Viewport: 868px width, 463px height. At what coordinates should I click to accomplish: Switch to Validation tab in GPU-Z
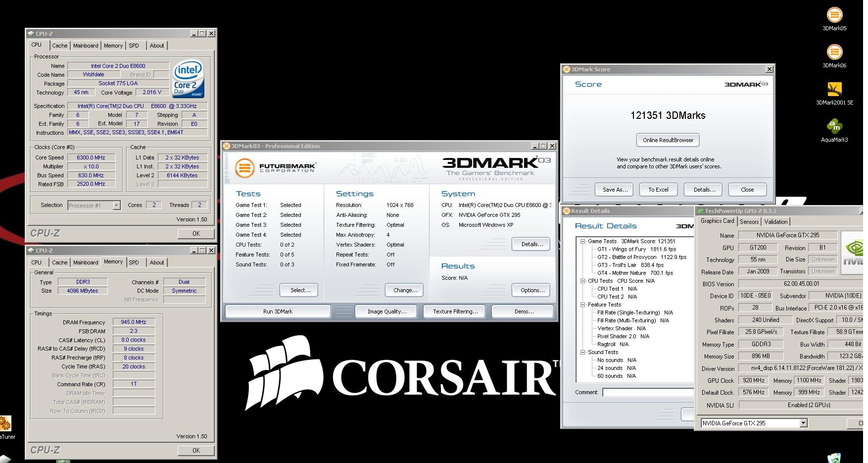coord(776,222)
